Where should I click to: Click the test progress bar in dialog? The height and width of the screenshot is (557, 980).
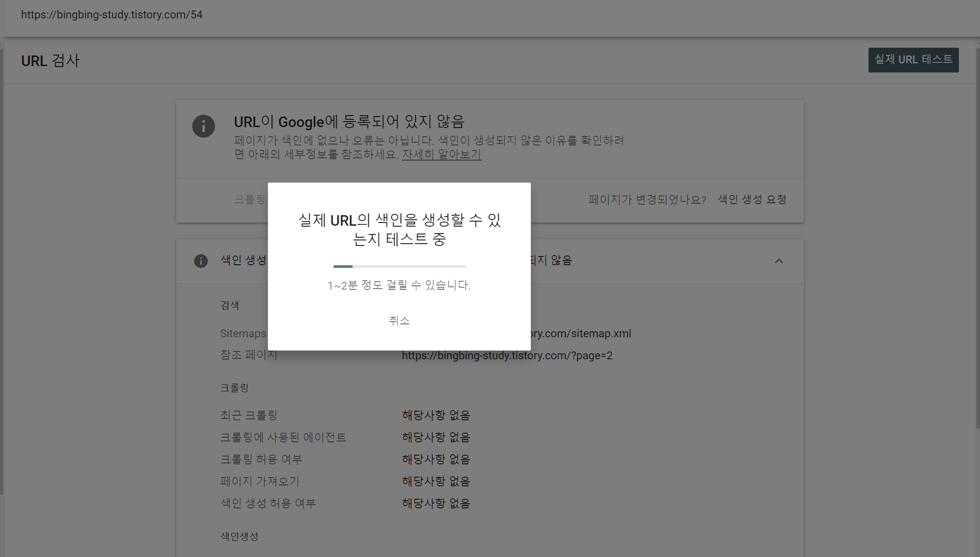coord(399,266)
